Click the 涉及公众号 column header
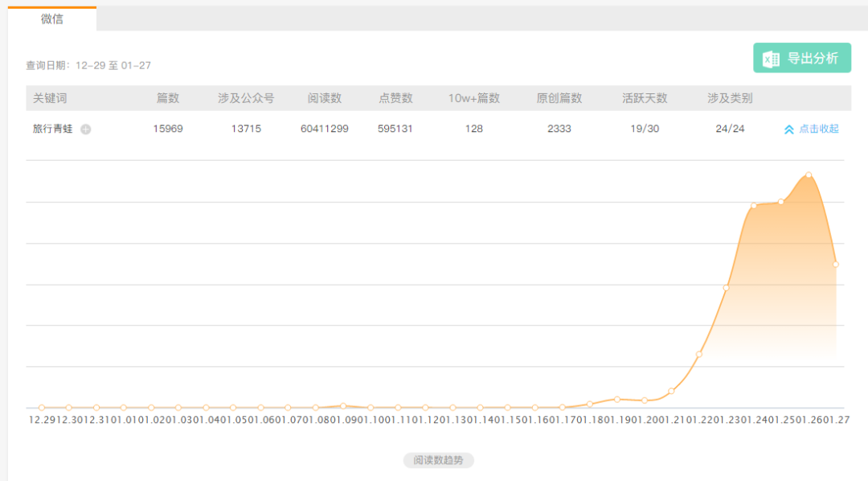This screenshot has height=481, width=868. (x=246, y=98)
